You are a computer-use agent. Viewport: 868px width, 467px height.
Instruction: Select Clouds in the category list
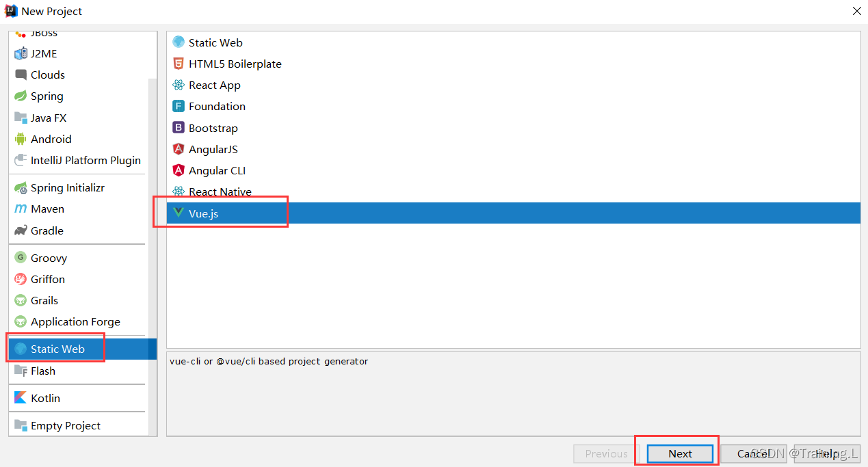click(48, 75)
